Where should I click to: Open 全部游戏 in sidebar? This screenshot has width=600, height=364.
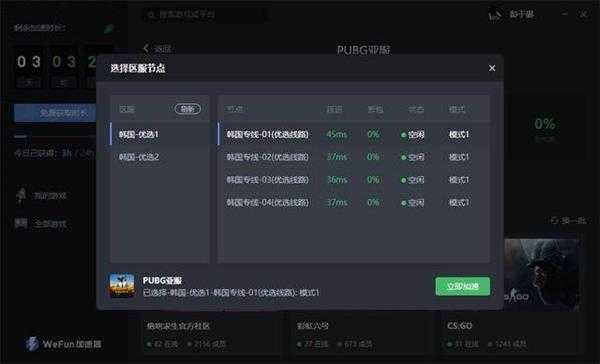tap(41, 224)
